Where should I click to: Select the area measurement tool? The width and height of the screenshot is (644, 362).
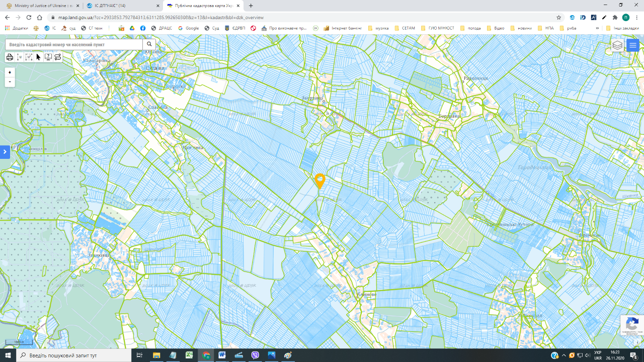click(29, 57)
